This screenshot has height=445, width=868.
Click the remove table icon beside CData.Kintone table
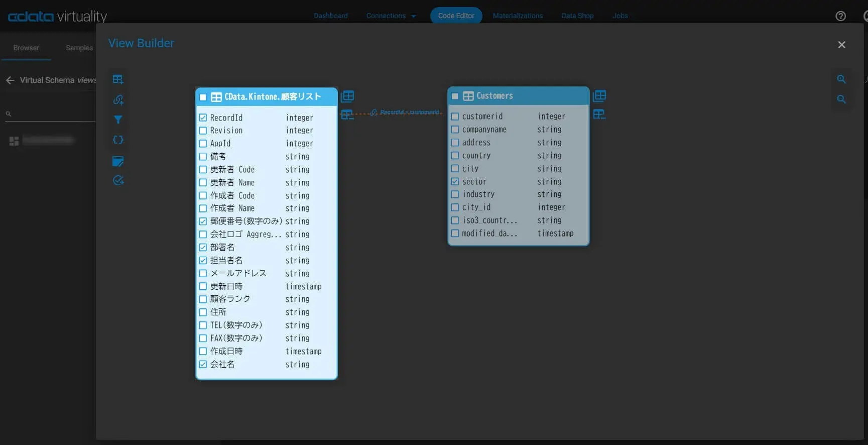347,115
